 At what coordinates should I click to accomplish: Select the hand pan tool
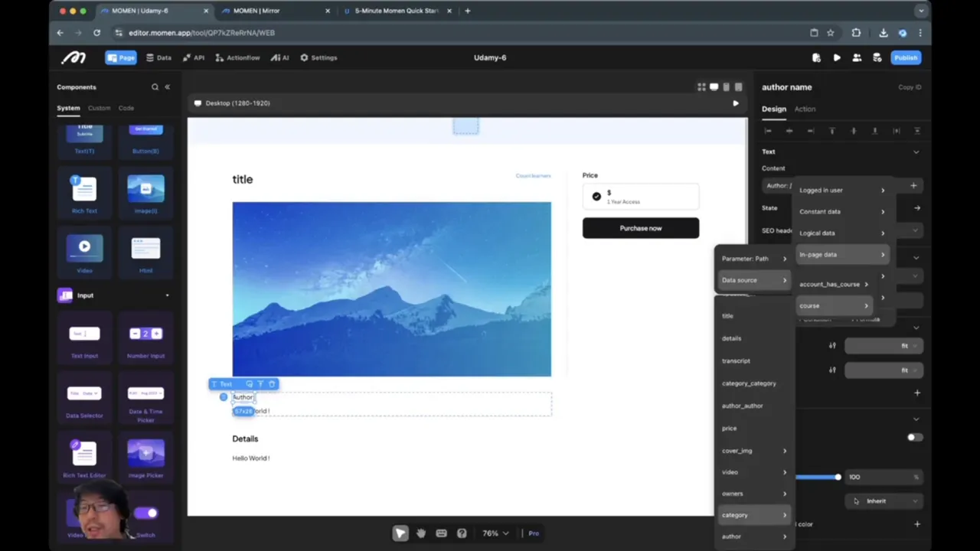(421, 533)
